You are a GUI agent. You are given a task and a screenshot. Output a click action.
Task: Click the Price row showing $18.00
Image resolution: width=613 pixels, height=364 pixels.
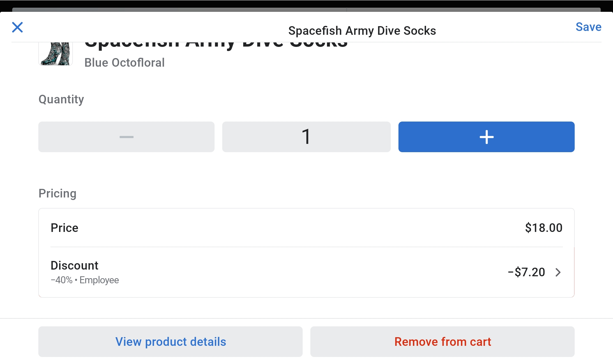pyautogui.click(x=306, y=227)
